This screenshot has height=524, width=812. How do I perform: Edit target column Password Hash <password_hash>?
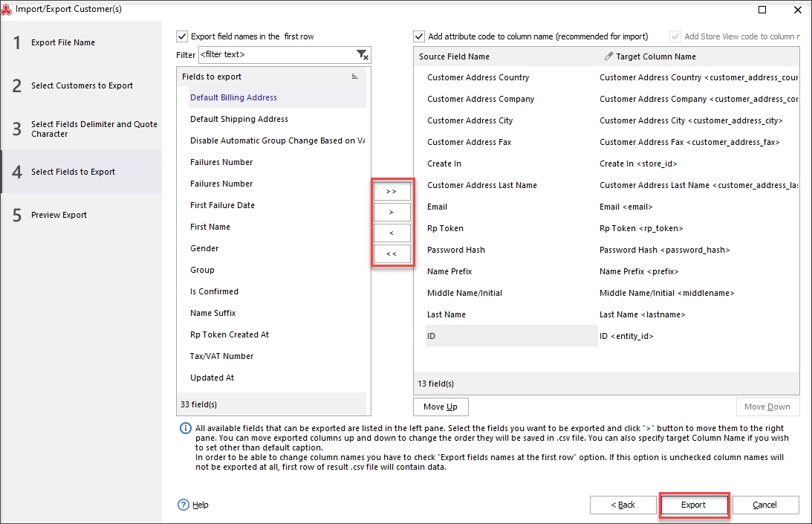pyautogui.click(x=665, y=250)
